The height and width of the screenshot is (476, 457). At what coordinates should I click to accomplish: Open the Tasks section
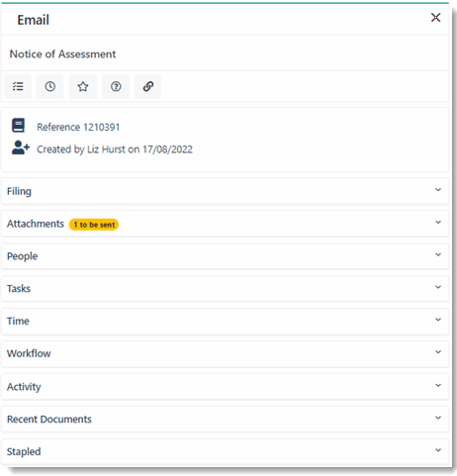pos(226,288)
